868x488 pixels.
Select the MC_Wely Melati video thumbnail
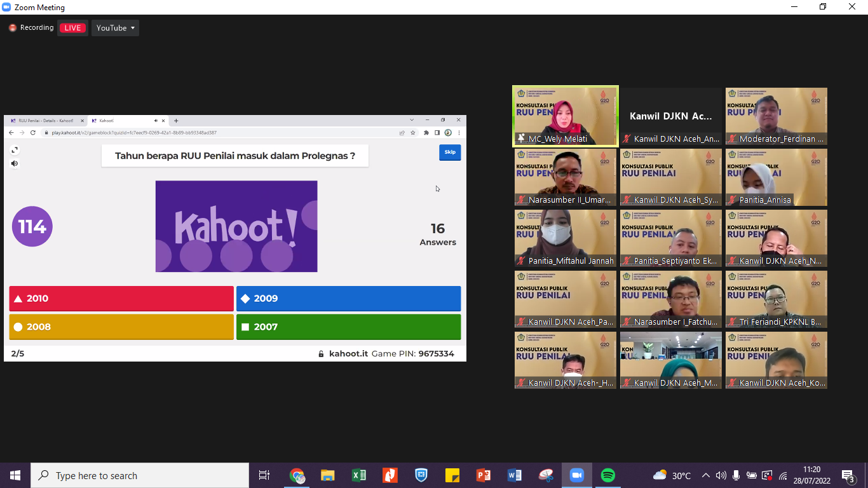(565, 116)
